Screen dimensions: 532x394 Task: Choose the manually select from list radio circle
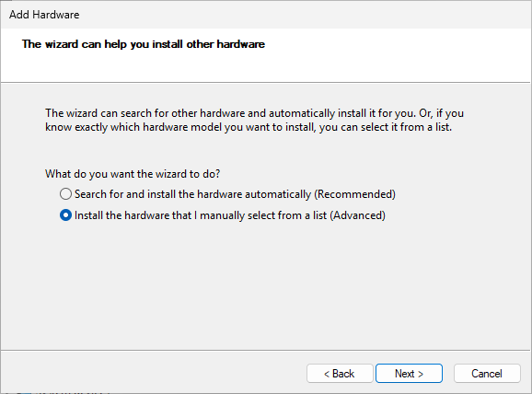point(65,215)
